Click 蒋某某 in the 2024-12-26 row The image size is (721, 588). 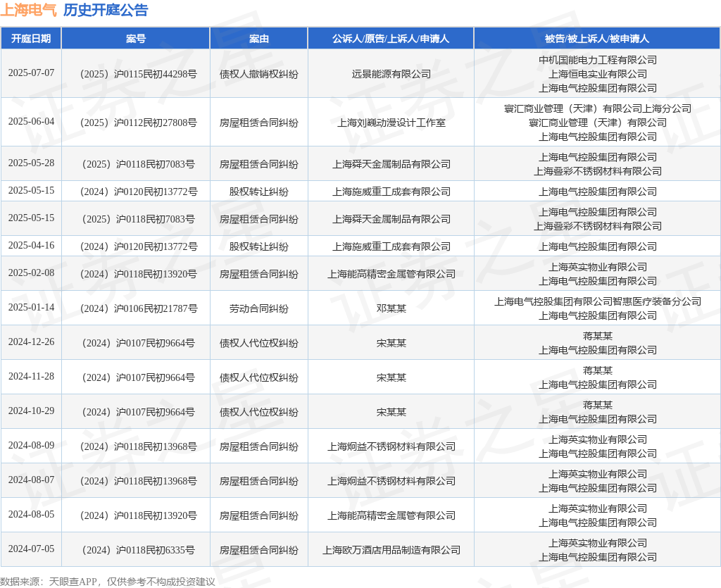pos(598,336)
